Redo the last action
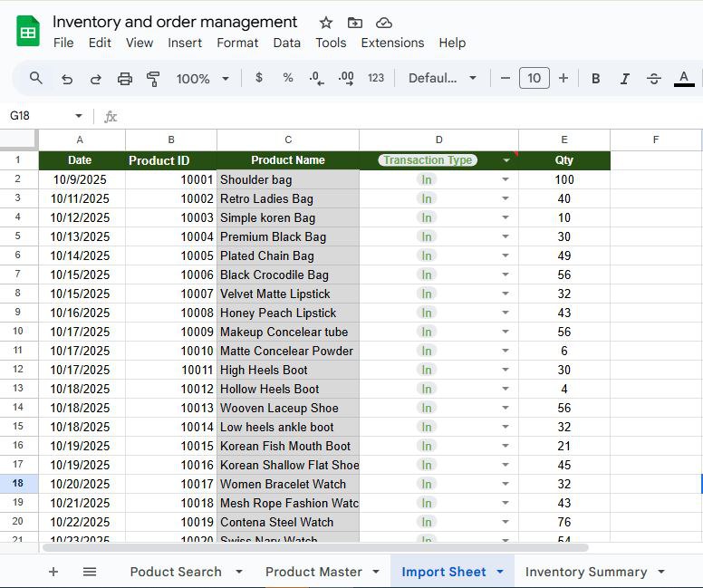This screenshot has width=703, height=588. 95,79
